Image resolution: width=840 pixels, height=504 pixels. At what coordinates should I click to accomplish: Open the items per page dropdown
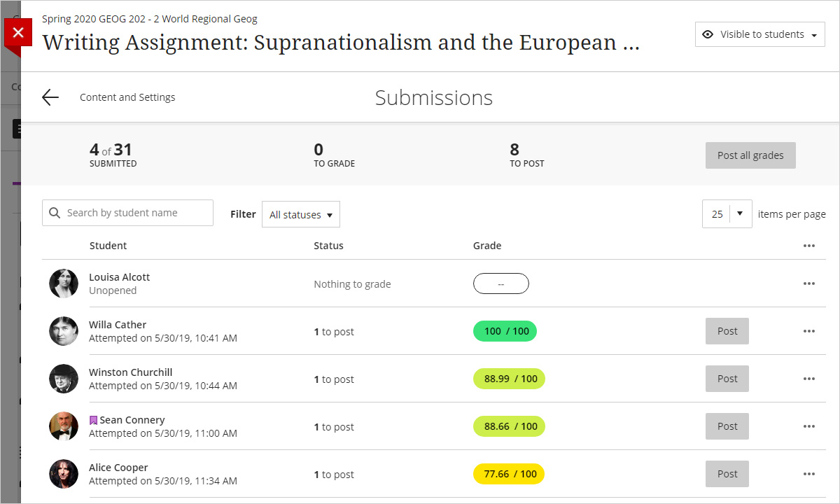click(727, 214)
